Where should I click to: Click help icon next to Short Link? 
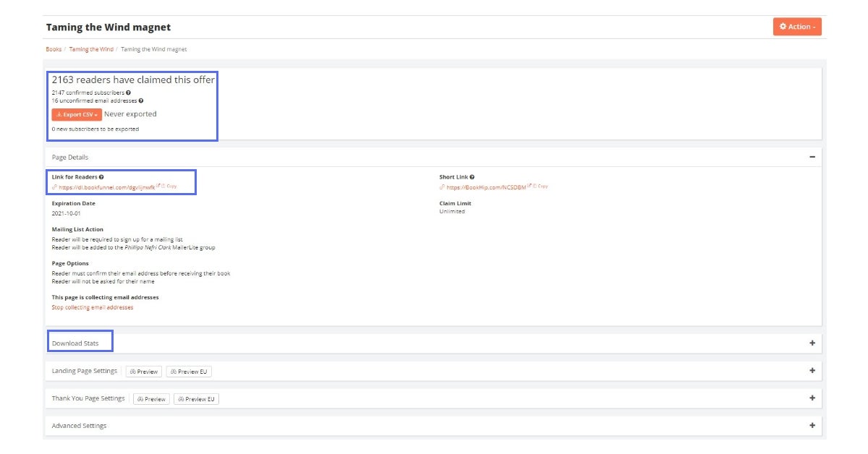tap(472, 177)
